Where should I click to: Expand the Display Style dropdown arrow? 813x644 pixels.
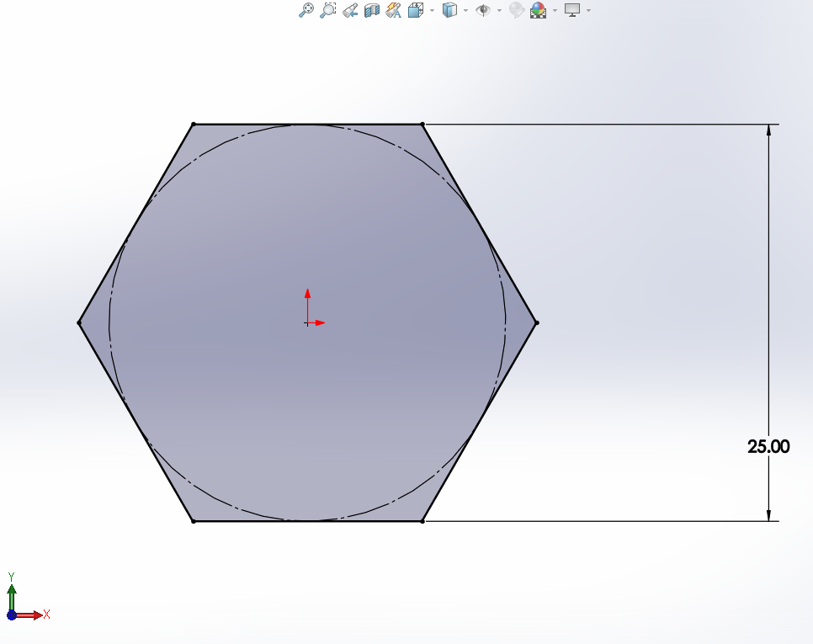[x=465, y=10]
